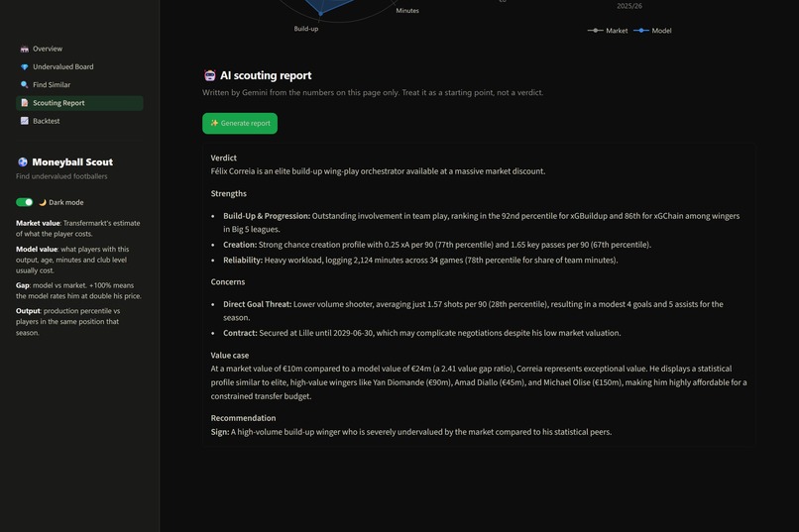Click the moon icon next to Dark mode
This screenshot has height=532, width=799.
click(43, 202)
